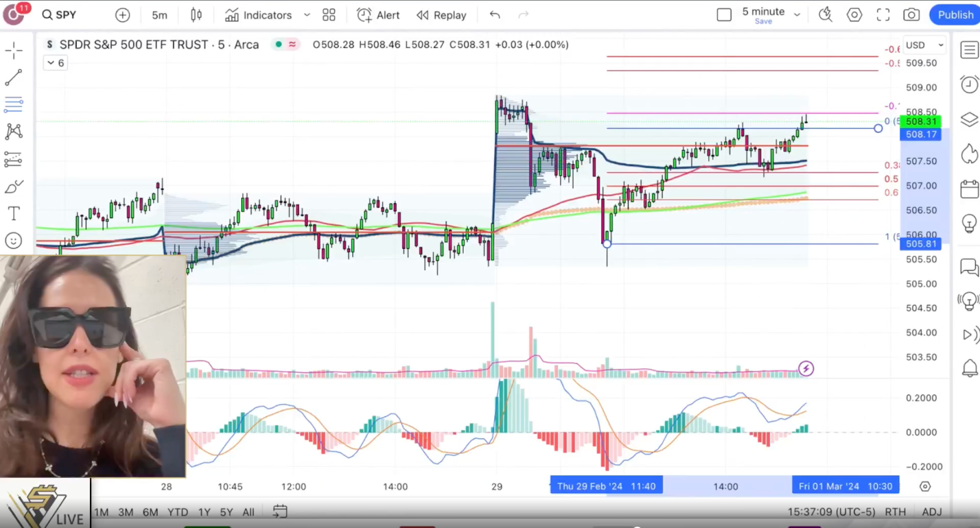Open the go to date calendar
This screenshot has height=528, width=980.
(280, 511)
